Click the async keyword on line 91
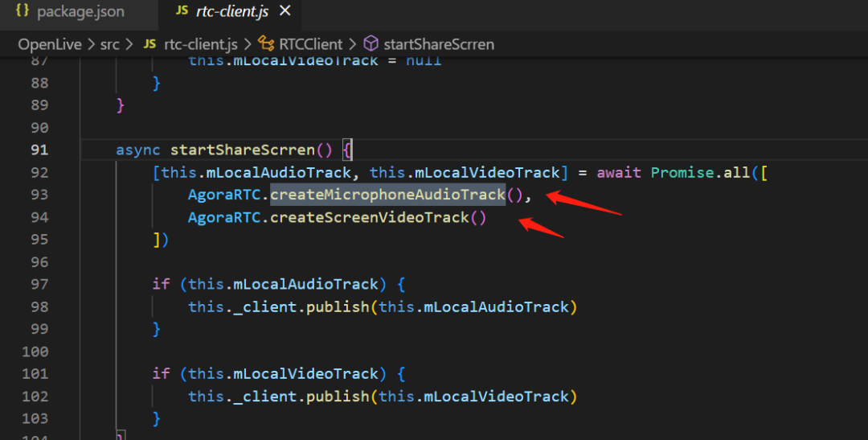The image size is (868, 440). (138, 150)
